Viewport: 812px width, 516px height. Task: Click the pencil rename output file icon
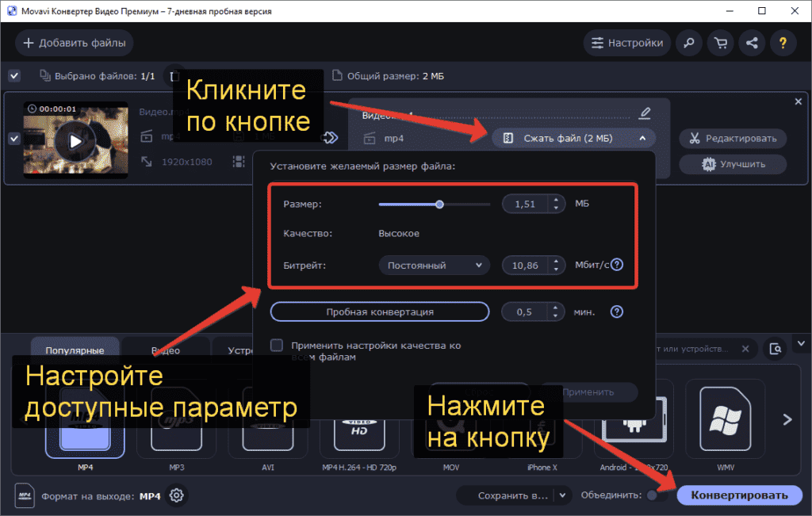click(645, 113)
